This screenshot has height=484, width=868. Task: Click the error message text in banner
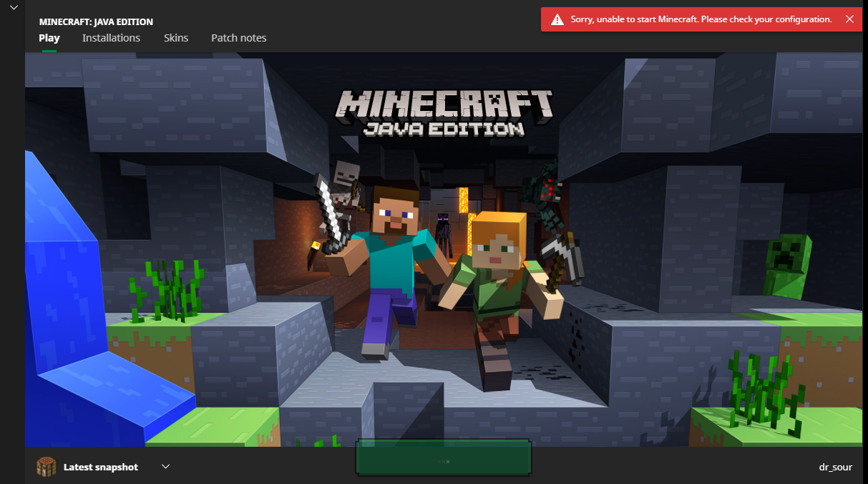[x=701, y=19]
